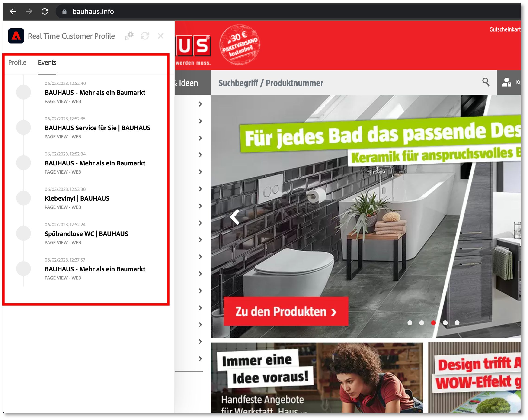This screenshot has width=528, height=420.
Task: Open the Gutscheinkarte link
Action: [x=505, y=30]
